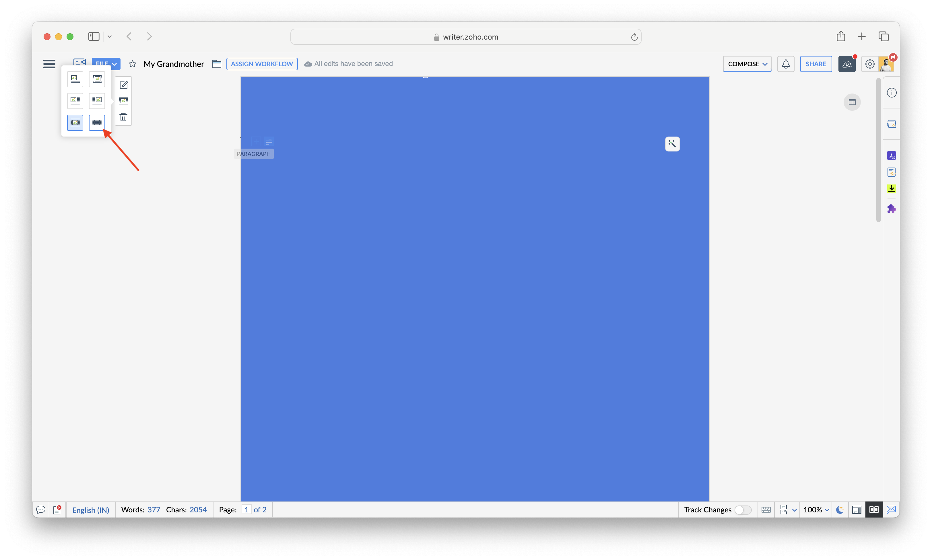Expand the COMPOSE mode dropdown
This screenshot has height=560, width=932.
(x=747, y=64)
